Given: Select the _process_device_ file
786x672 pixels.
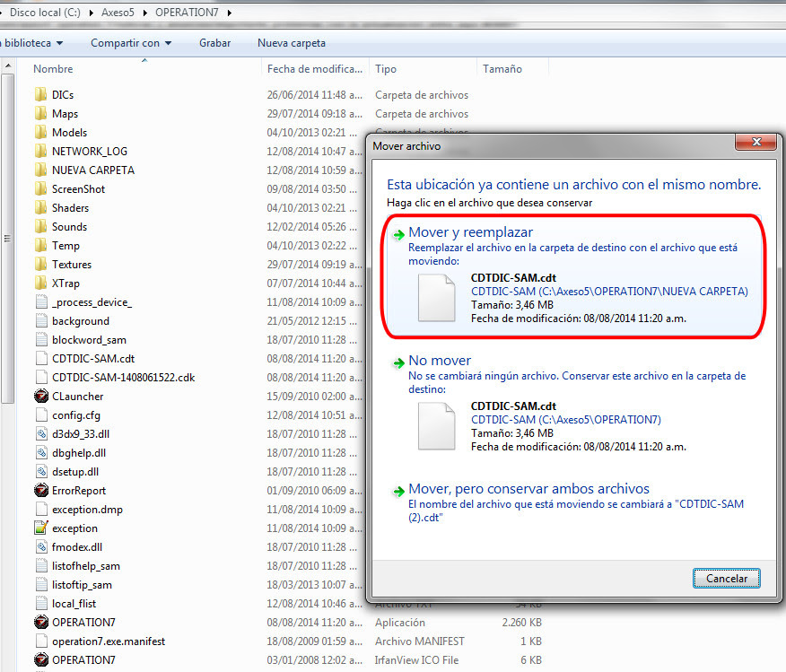Looking at the screenshot, I should [x=92, y=302].
